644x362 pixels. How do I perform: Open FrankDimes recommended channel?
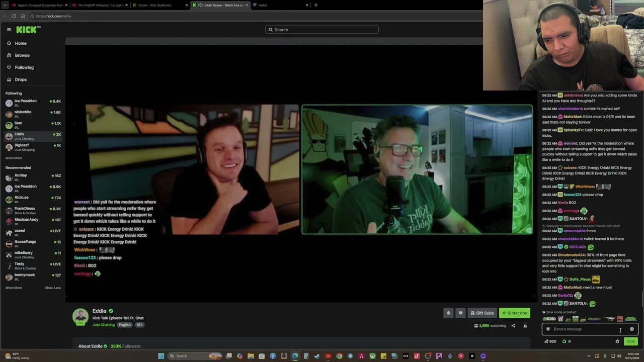(x=33, y=210)
